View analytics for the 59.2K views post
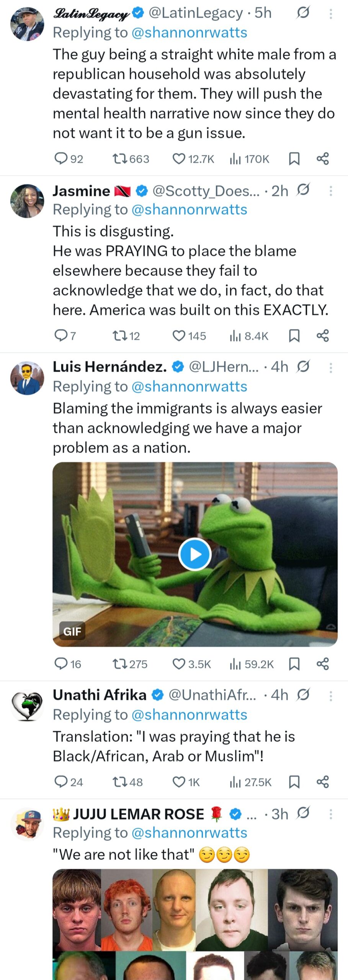The width and height of the screenshot is (348, 980). click(252, 664)
